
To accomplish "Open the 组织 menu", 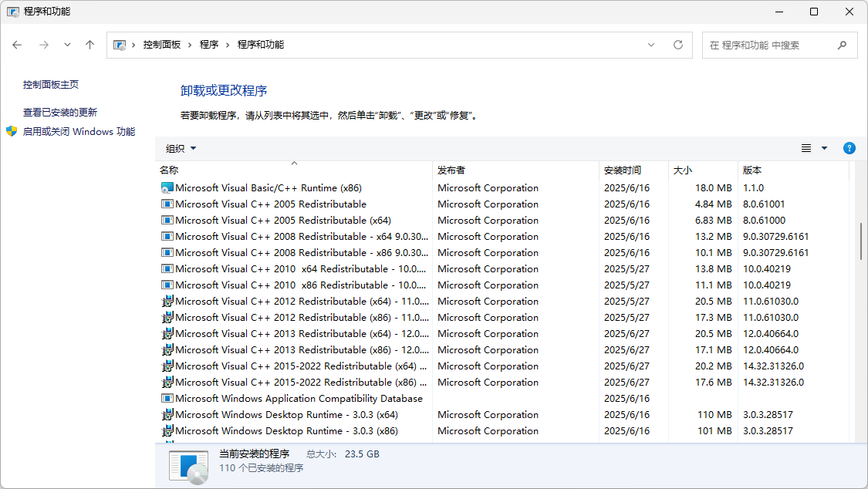I will pos(181,148).
